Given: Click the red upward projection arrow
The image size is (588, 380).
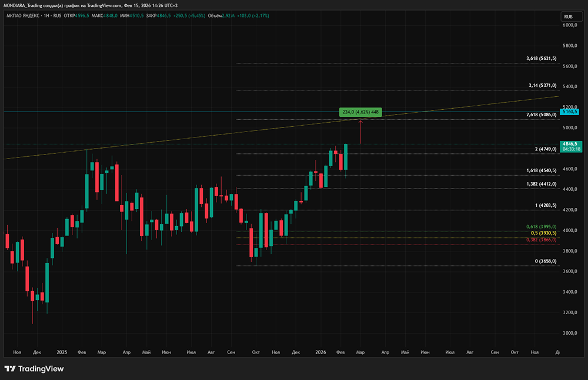Looking at the screenshot, I should [x=361, y=132].
